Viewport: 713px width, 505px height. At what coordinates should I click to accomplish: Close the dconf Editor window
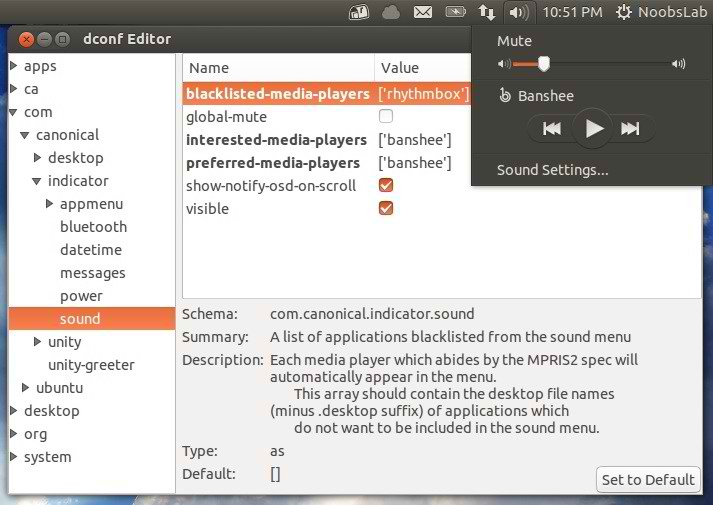point(26,40)
